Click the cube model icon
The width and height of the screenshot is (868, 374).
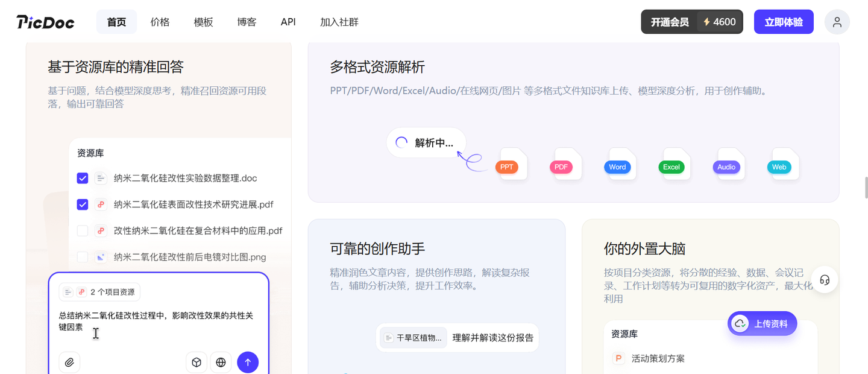click(197, 363)
